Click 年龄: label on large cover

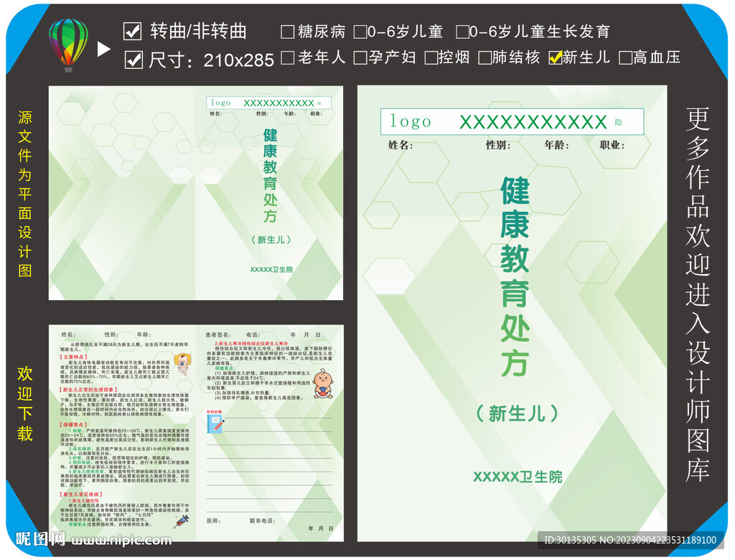pyautogui.click(x=556, y=146)
